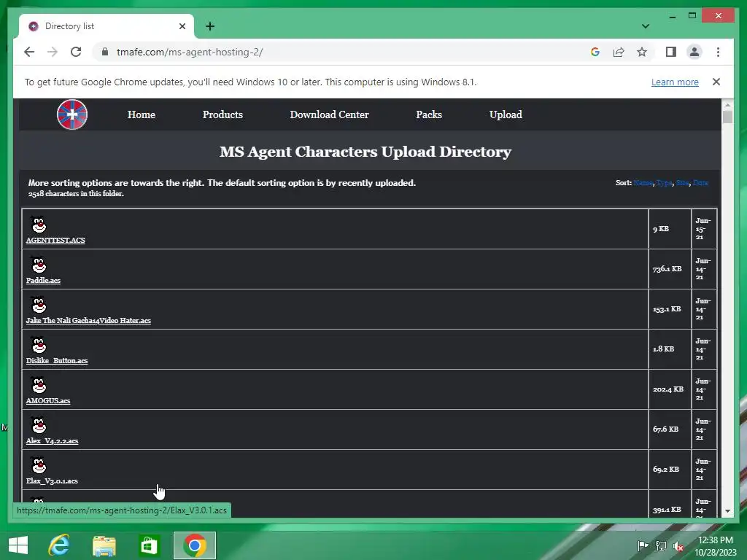
Task: Open the Chrome profile avatar
Action: (x=694, y=52)
